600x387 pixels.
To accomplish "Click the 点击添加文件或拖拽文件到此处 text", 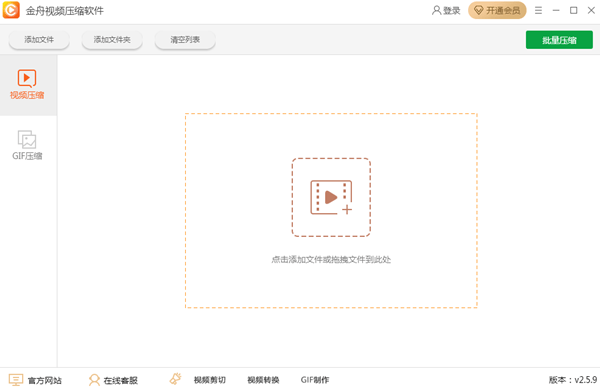I will 331,260.
